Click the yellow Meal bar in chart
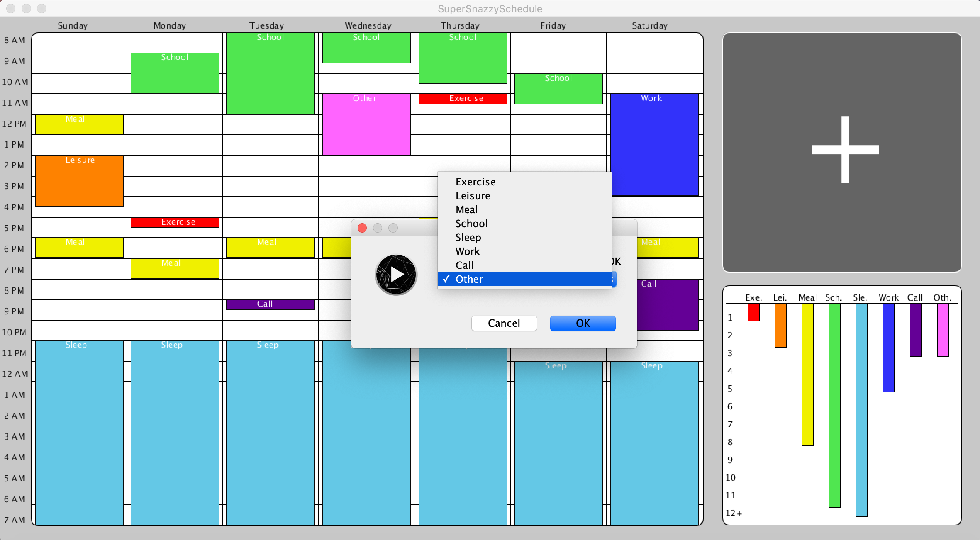This screenshot has height=540, width=980. (807, 374)
